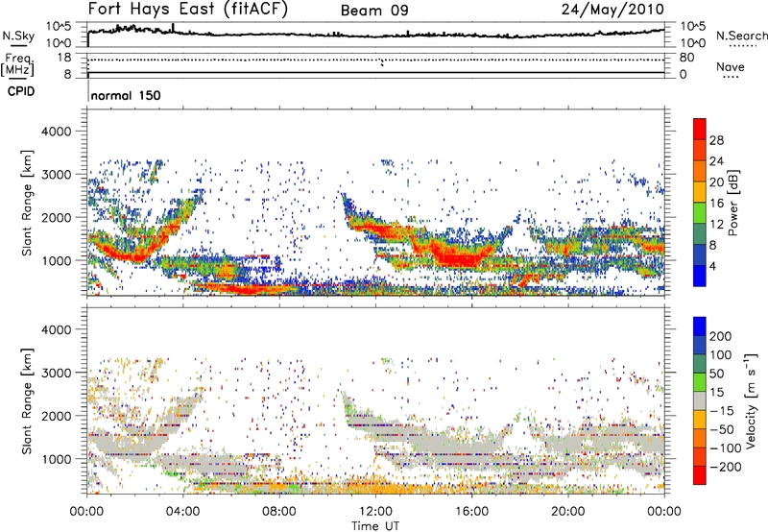Click the '12:00' time tick label
This screenshot has height=532, width=768.
point(375,512)
